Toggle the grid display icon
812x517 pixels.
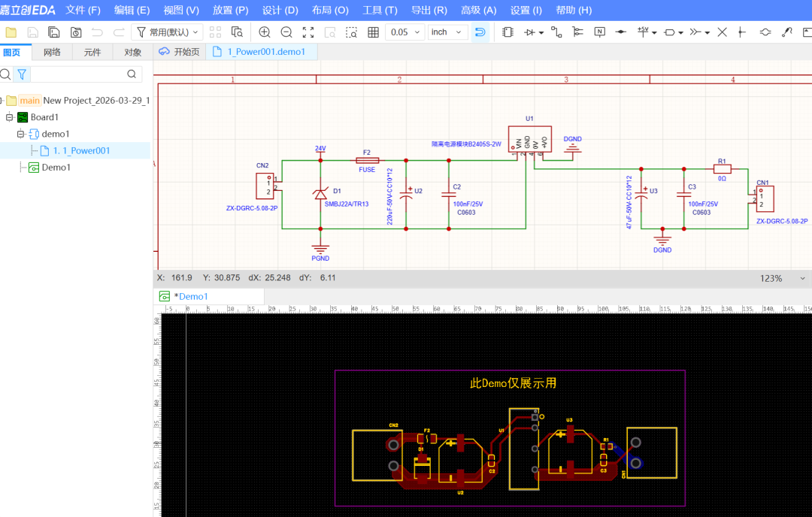pos(373,32)
